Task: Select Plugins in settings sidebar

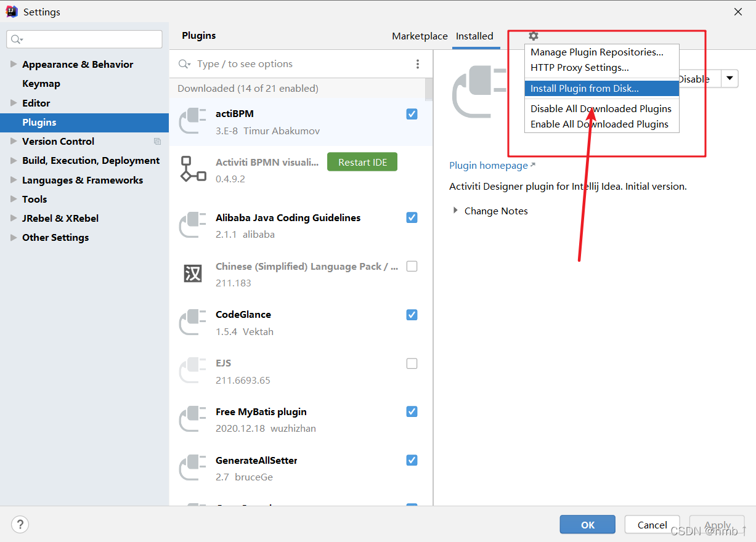Action: point(84,122)
